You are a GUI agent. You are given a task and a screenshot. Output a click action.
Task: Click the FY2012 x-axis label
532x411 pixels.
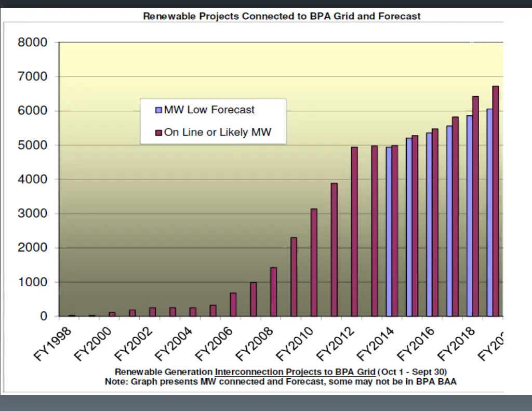coord(335,343)
